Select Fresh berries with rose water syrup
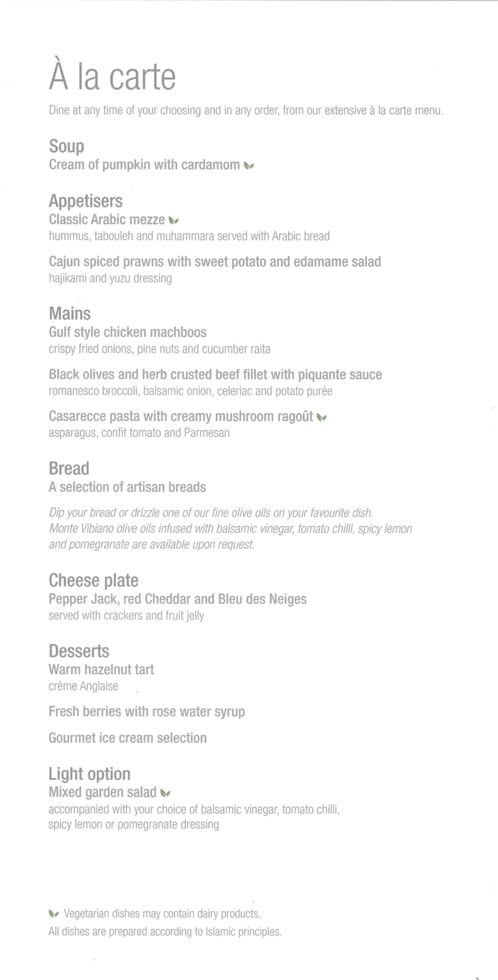The width and height of the screenshot is (498, 980). [146, 711]
